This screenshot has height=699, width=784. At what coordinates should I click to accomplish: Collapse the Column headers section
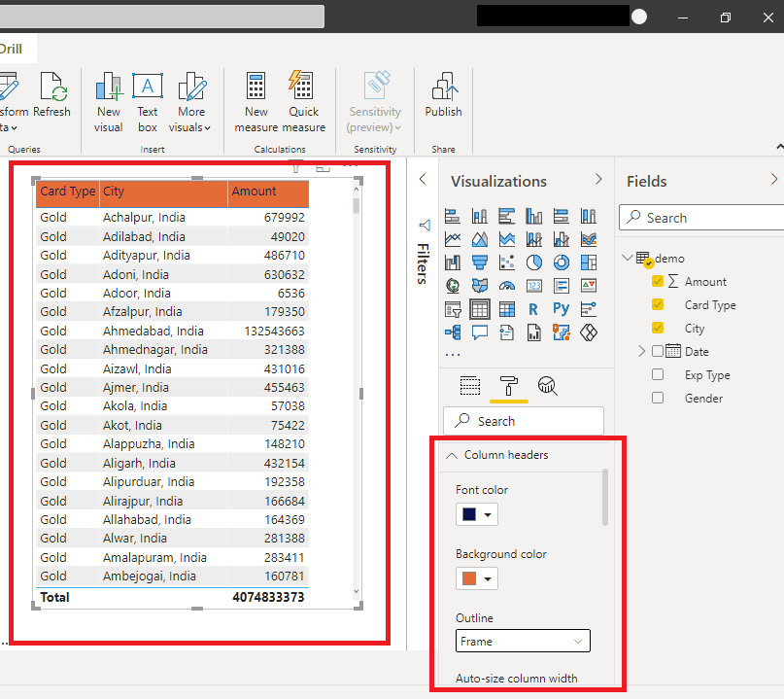coord(451,454)
